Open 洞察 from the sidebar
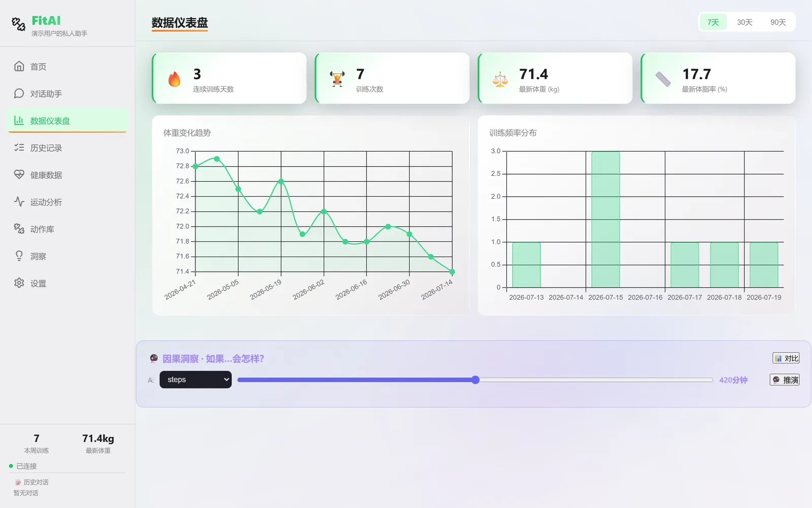The height and width of the screenshot is (508, 812). click(x=67, y=256)
